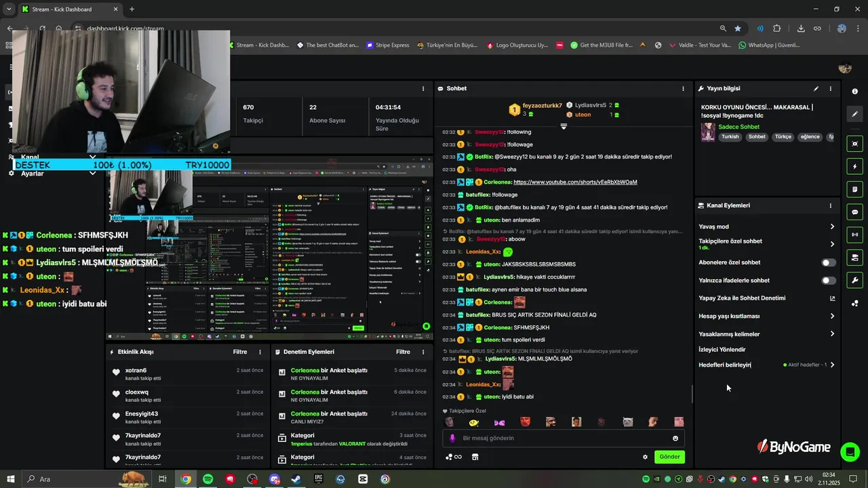Toggle the chat bubble panel icon in sidebar
The height and width of the screenshot is (488, 868).
854,212
